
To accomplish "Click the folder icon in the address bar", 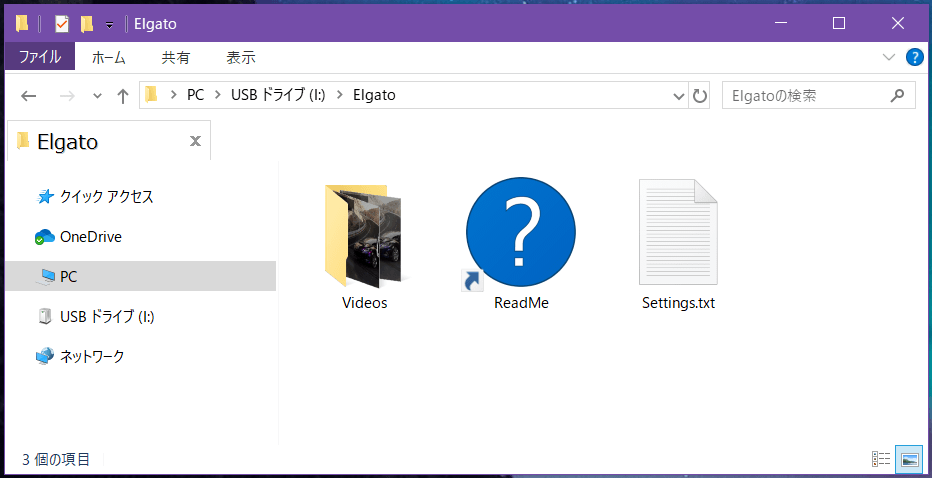I will [152, 95].
